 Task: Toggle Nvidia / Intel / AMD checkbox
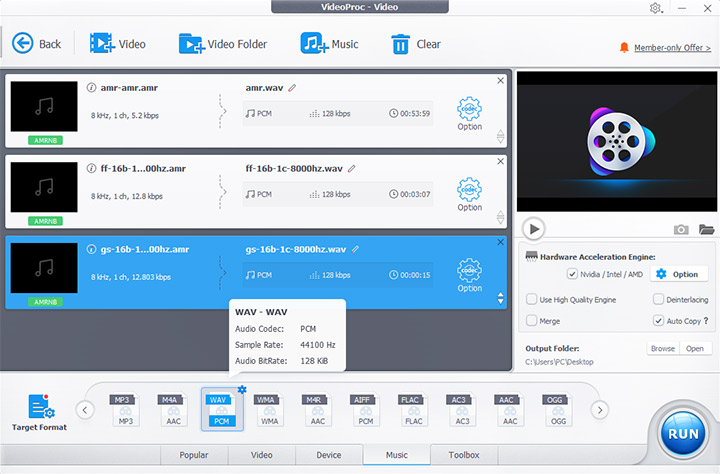click(572, 274)
